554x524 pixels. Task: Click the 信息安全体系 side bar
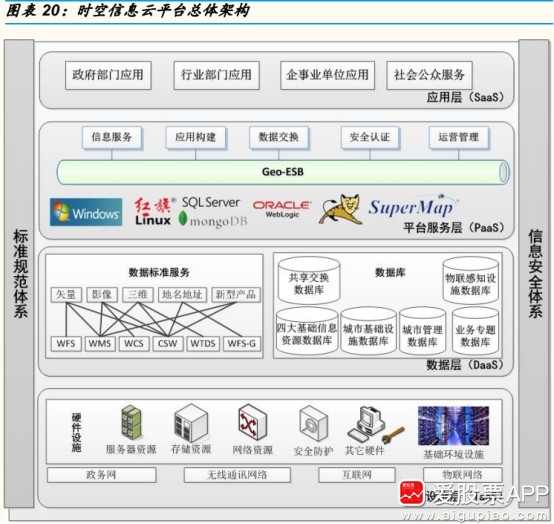(x=535, y=273)
